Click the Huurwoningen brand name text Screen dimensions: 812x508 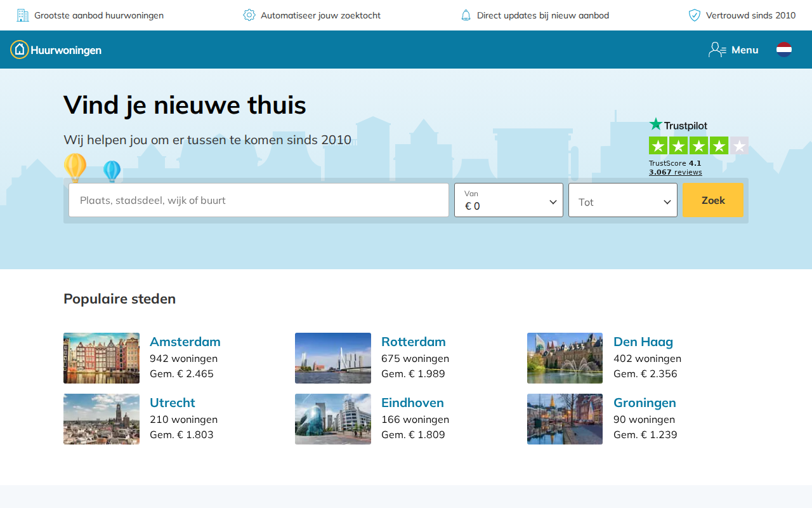pos(66,50)
